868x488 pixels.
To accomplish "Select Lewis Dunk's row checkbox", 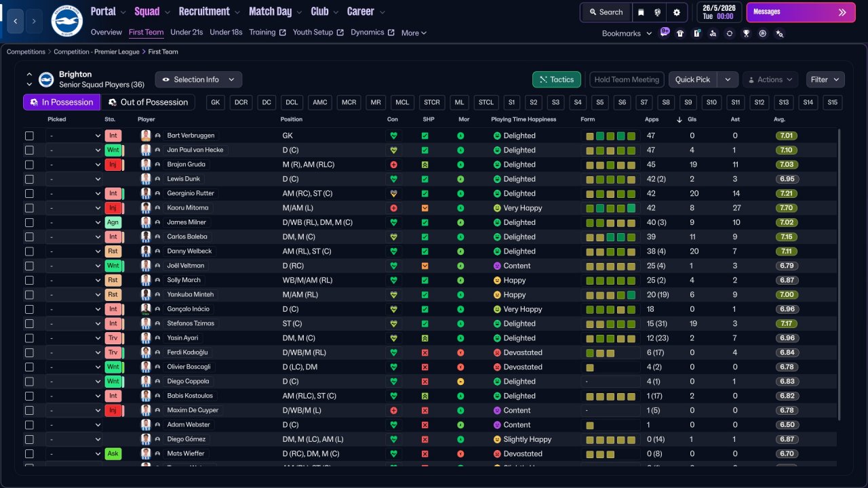I will coord(29,179).
